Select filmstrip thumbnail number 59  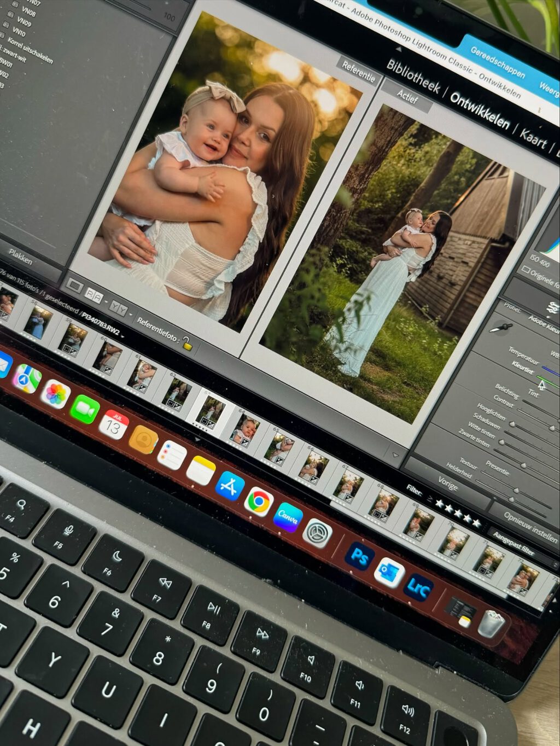(x=73, y=339)
